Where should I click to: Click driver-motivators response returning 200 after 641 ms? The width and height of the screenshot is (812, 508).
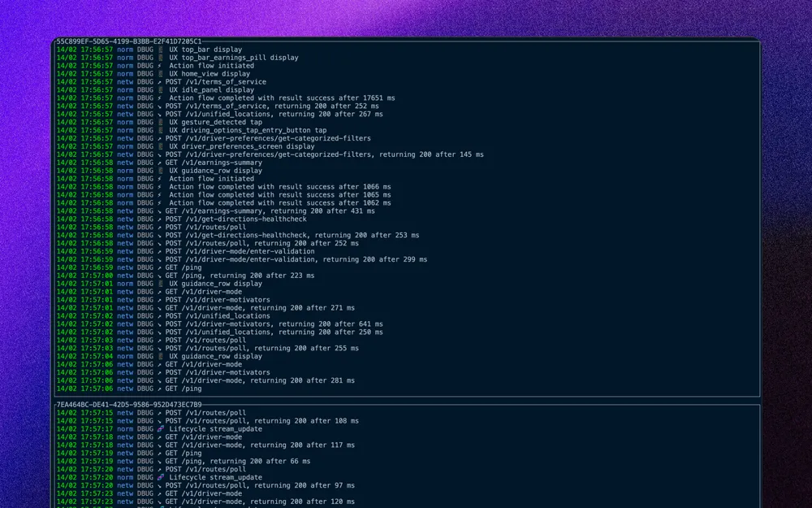(274, 324)
